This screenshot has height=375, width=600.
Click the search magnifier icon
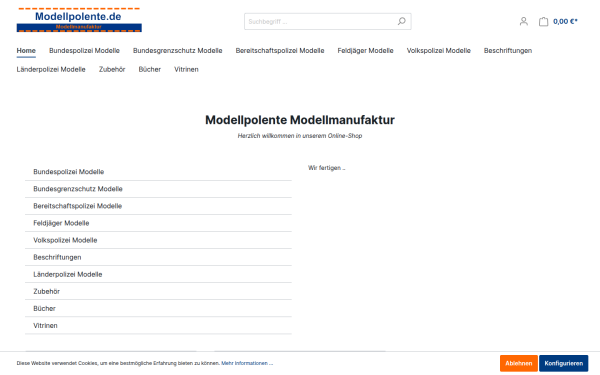[401, 21]
